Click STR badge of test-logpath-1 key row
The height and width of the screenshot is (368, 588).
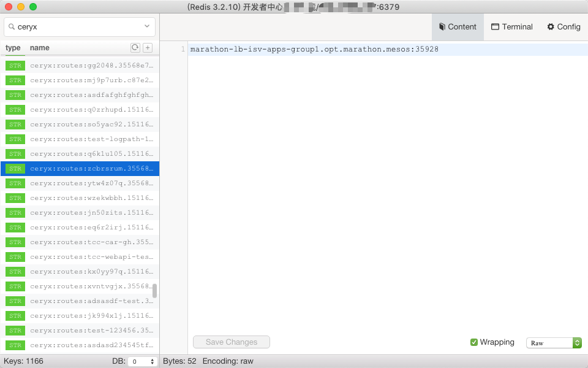click(15, 139)
